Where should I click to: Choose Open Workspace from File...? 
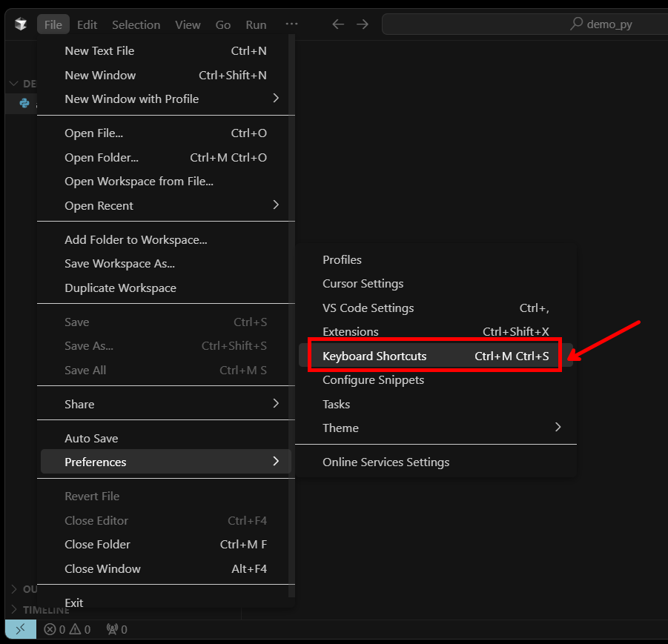pyautogui.click(x=166, y=182)
